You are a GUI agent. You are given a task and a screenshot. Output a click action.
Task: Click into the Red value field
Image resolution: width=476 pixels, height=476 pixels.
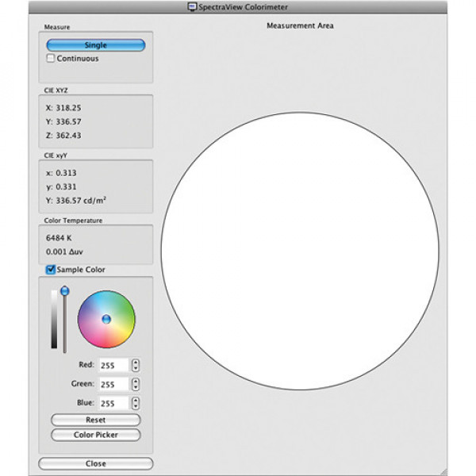(x=113, y=365)
